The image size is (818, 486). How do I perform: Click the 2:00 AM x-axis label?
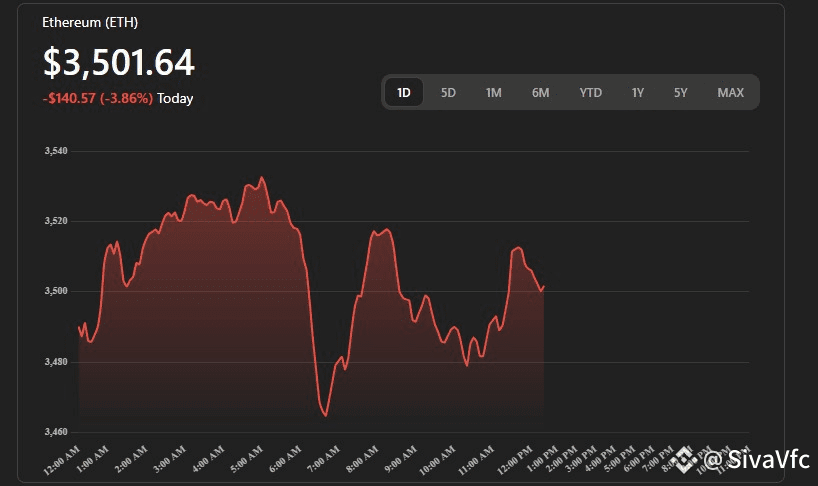[131, 459]
